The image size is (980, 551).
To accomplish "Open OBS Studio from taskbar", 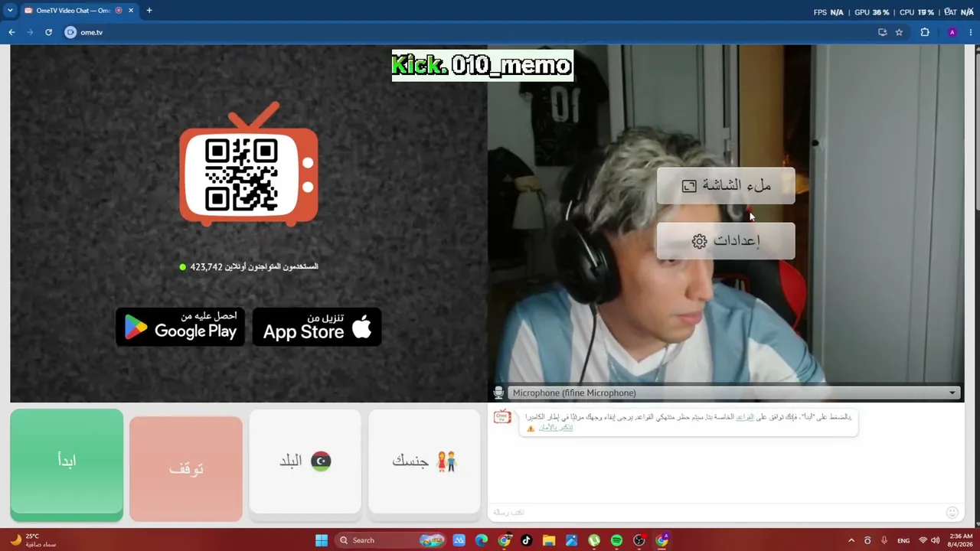I will [639, 540].
